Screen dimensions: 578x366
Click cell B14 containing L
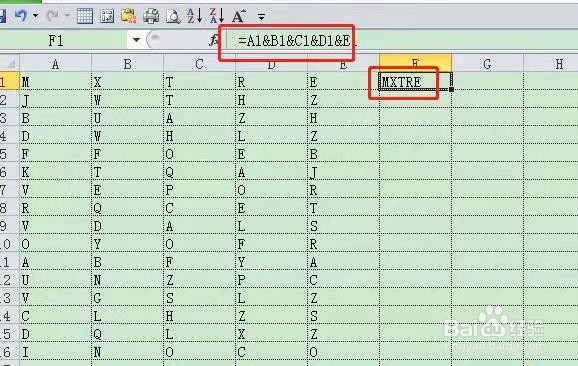pyautogui.click(x=127, y=316)
